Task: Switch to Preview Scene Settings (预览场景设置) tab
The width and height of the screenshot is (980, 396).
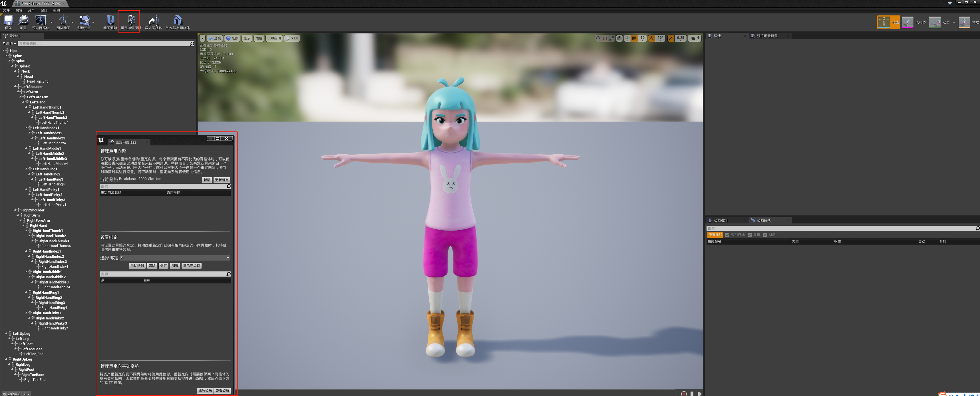Action: point(766,36)
